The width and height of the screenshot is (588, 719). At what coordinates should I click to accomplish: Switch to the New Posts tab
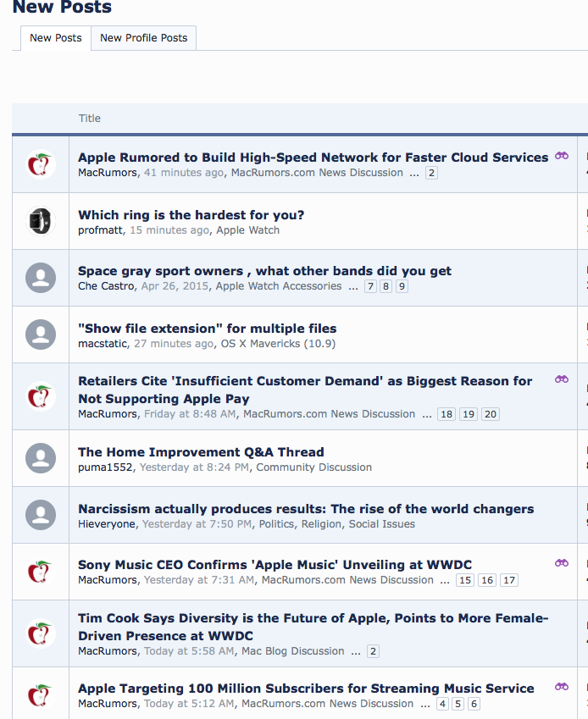point(56,38)
